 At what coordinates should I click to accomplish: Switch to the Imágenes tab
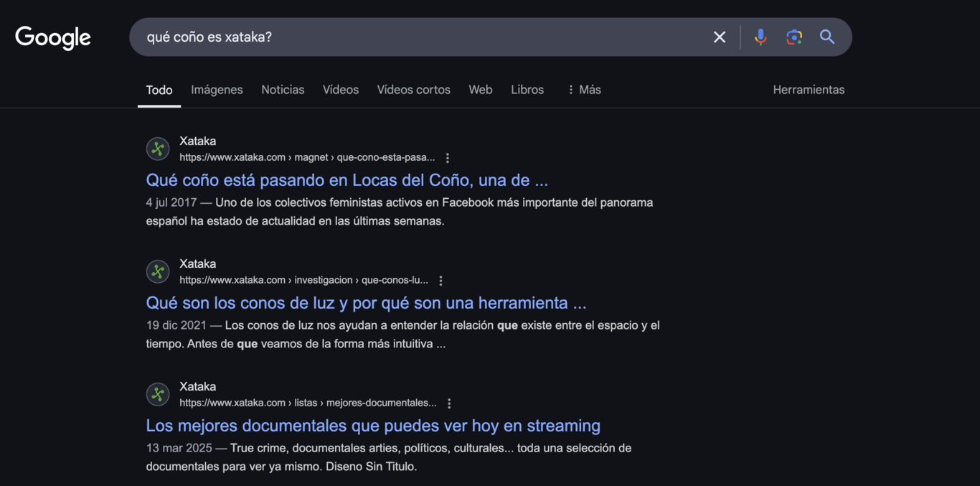(x=217, y=90)
